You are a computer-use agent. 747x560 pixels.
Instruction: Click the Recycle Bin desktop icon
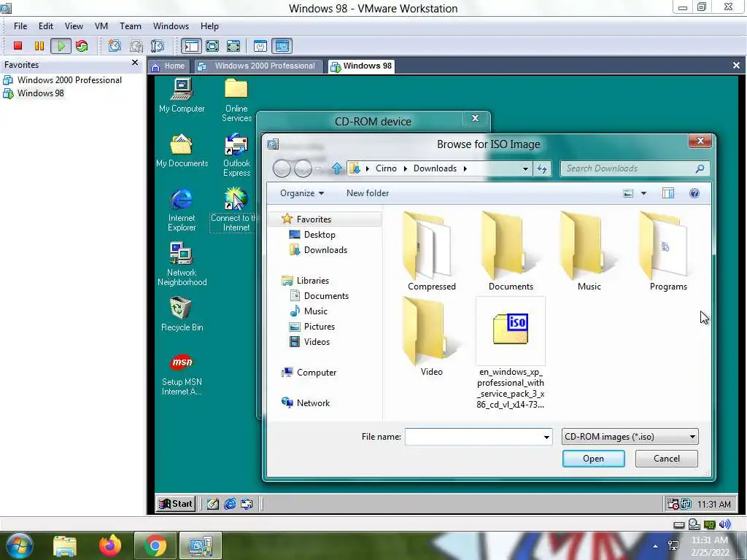[x=182, y=314]
